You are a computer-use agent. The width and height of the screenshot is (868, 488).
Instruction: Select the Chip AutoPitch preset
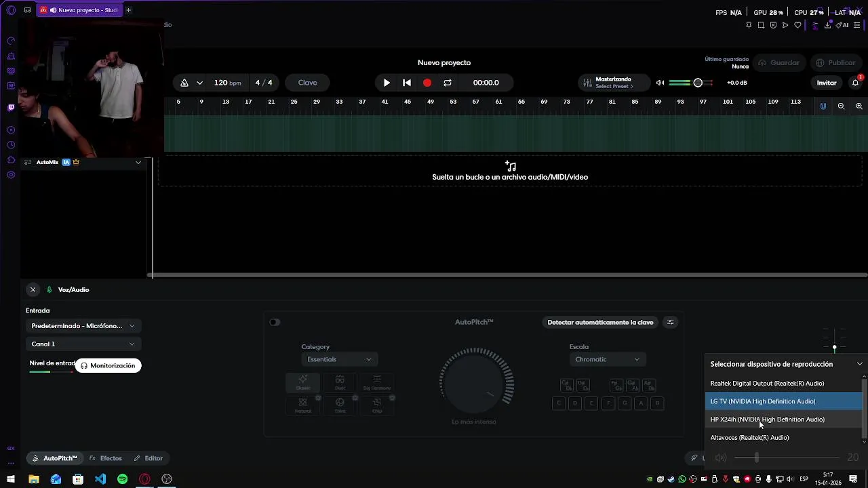pos(377,405)
